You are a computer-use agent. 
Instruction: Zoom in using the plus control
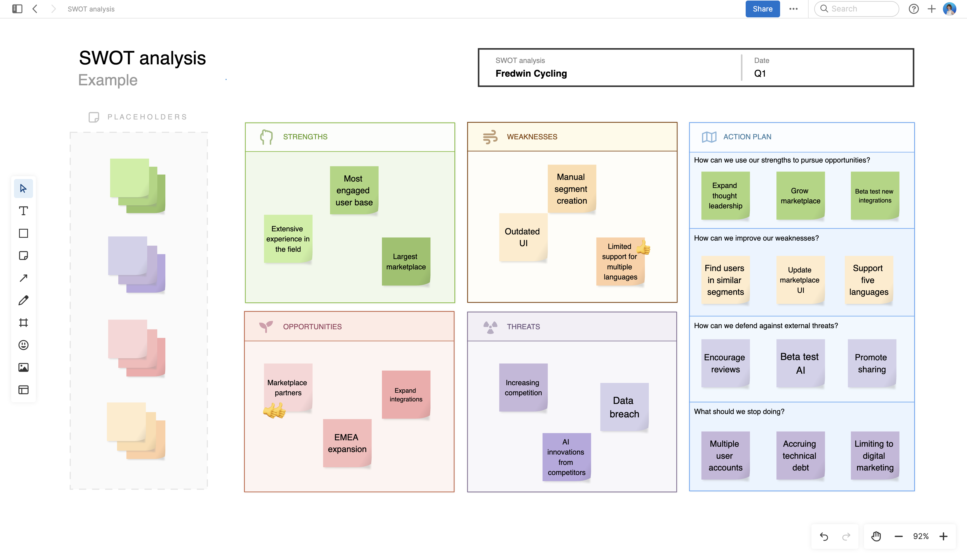pos(943,536)
